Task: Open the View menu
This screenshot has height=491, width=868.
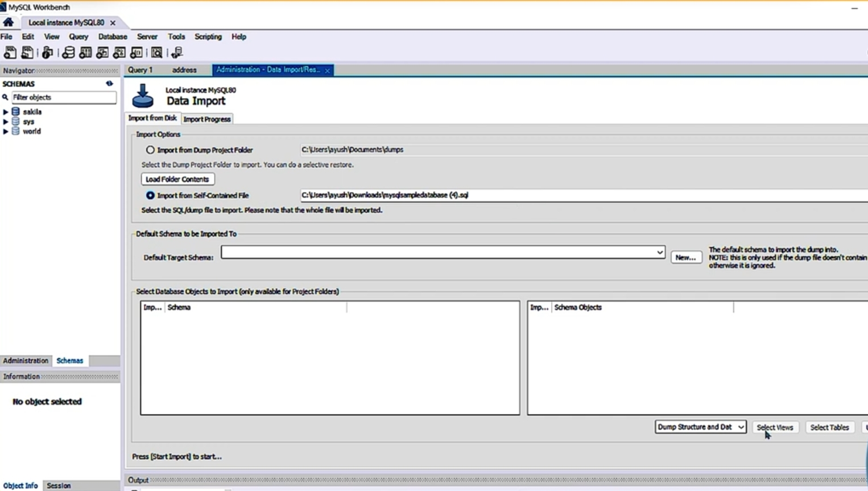Action: [52, 36]
